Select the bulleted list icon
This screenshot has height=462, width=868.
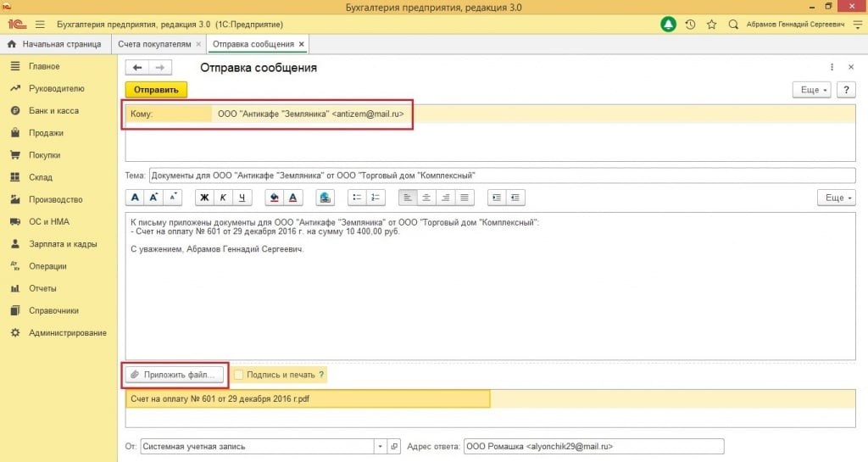tap(357, 198)
